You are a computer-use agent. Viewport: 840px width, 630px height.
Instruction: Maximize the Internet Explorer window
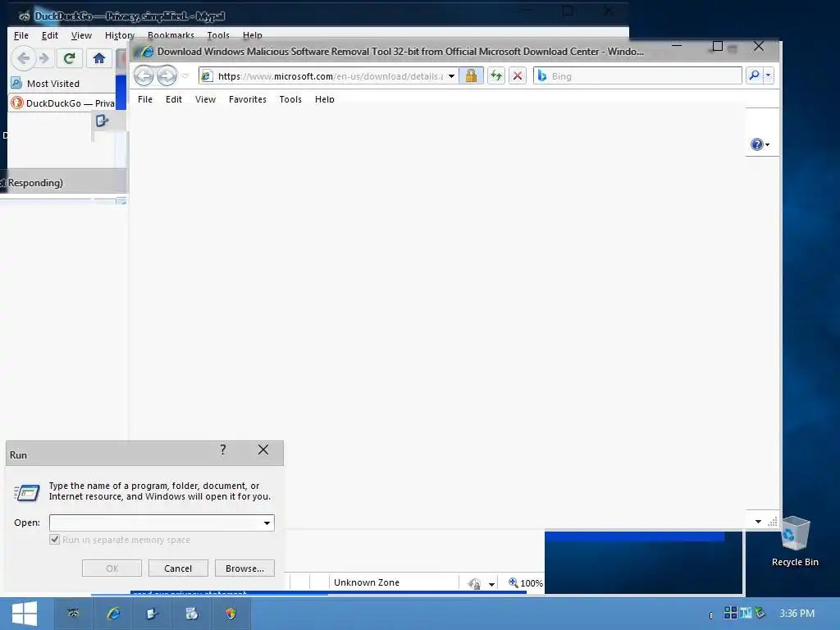[x=718, y=47]
